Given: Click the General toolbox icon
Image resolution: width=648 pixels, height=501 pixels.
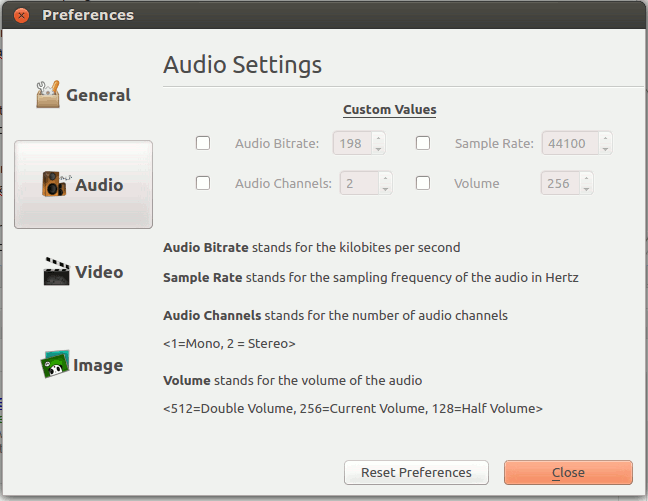Looking at the screenshot, I should (48, 94).
